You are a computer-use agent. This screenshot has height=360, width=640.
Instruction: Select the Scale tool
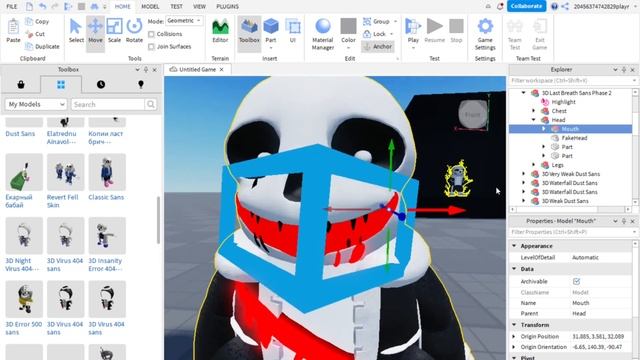(x=114, y=31)
